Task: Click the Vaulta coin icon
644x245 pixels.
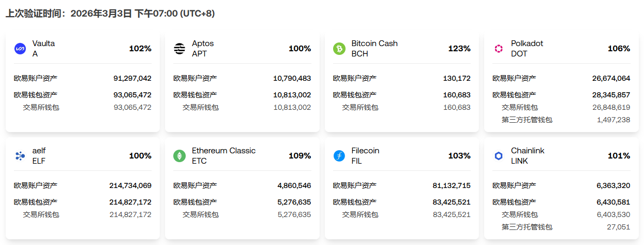Action: (x=20, y=49)
